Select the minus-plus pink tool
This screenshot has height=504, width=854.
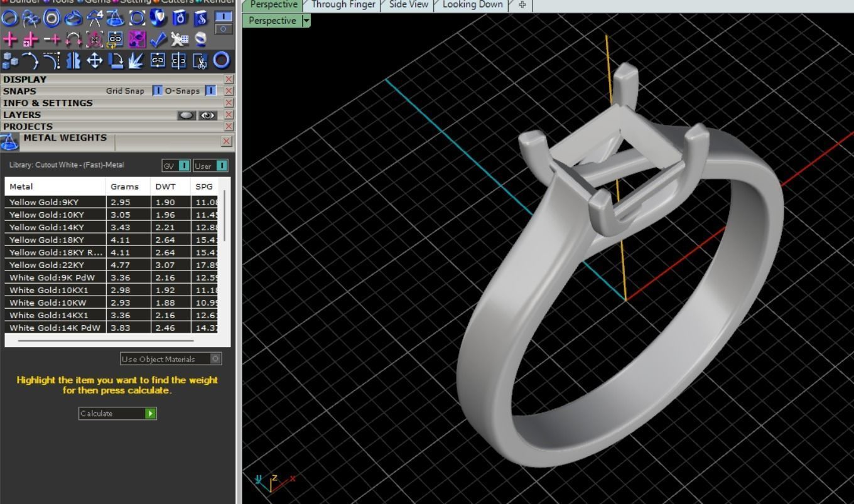[51, 40]
